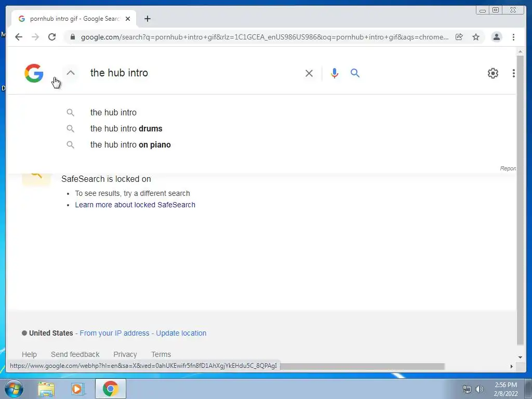Image resolution: width=532 pixels, height=399 pixels.
Task: Click scroll down arrow on vertical scrollbar
Action: tap(520, 357)
